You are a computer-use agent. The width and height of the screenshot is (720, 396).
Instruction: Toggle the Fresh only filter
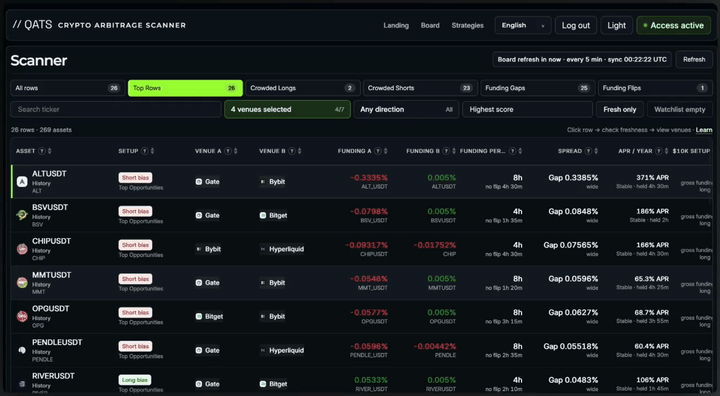(x=619, y=109)
